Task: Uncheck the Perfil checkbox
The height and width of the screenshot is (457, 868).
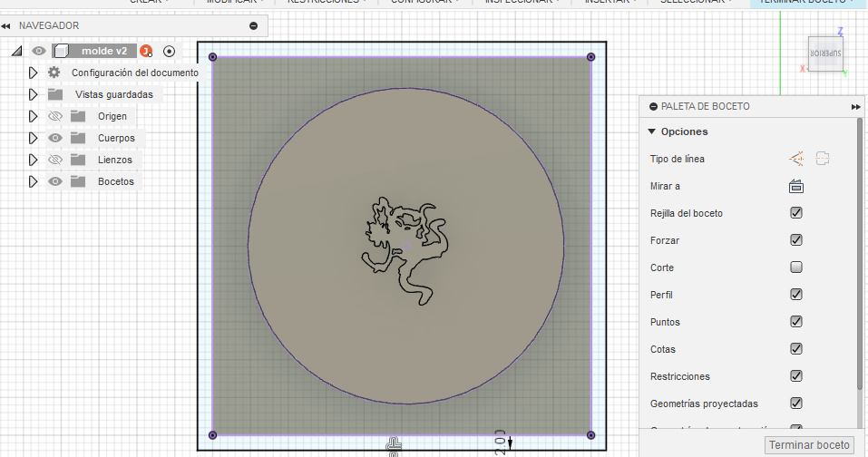Action: click(x=796, y=295)
